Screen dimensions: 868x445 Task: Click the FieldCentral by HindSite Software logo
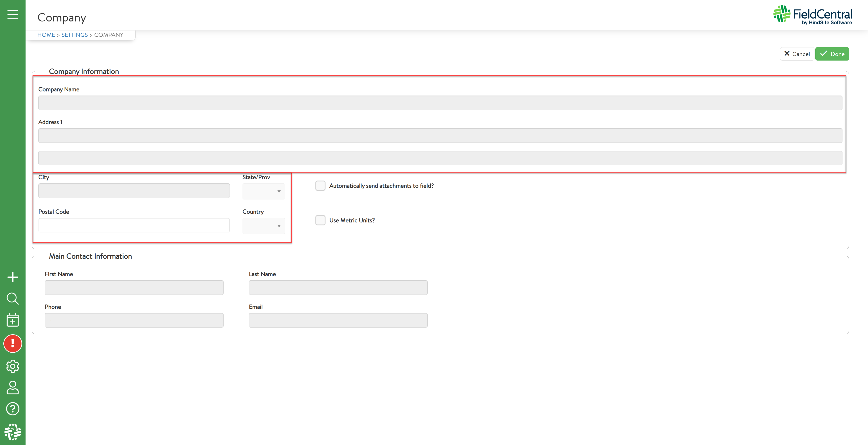pos(812,15)
